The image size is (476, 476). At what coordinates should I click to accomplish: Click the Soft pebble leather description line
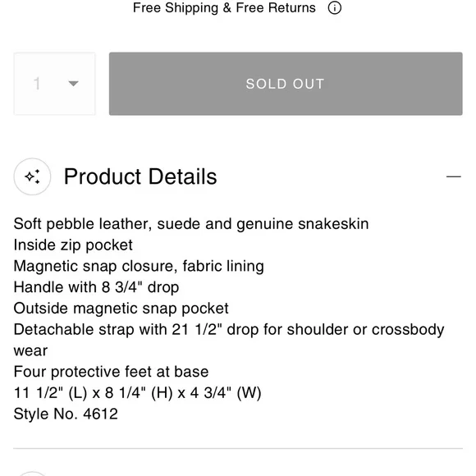pyautogui.click(x=191, y=224)
